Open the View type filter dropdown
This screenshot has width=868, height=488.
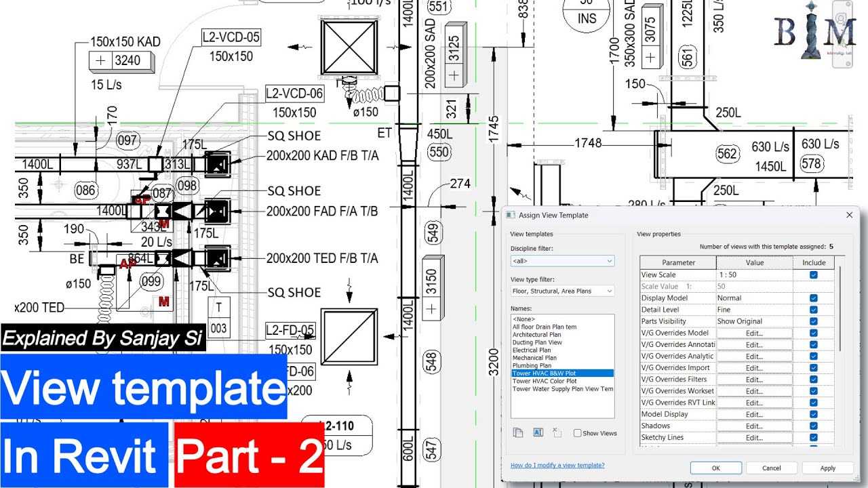tap(562, 291)
